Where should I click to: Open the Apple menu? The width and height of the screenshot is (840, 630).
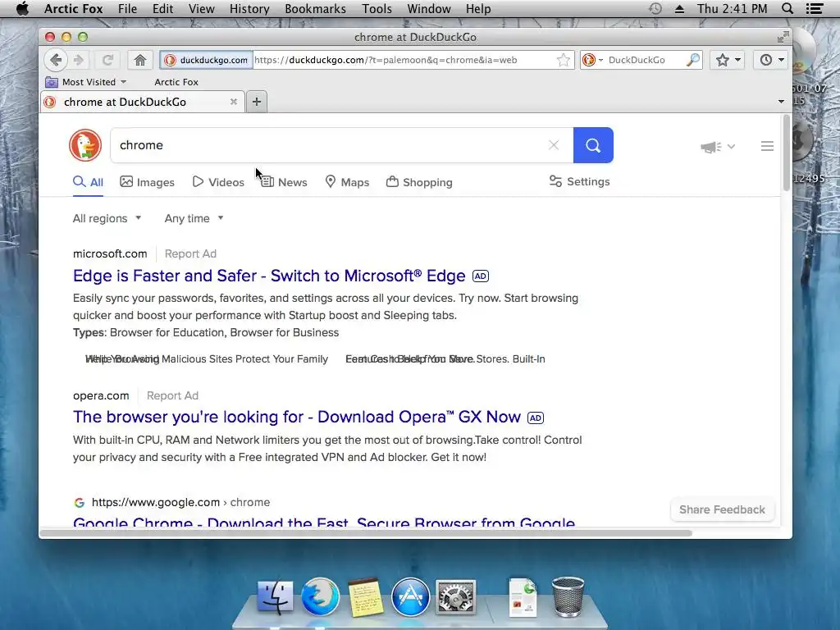(22, 8)
